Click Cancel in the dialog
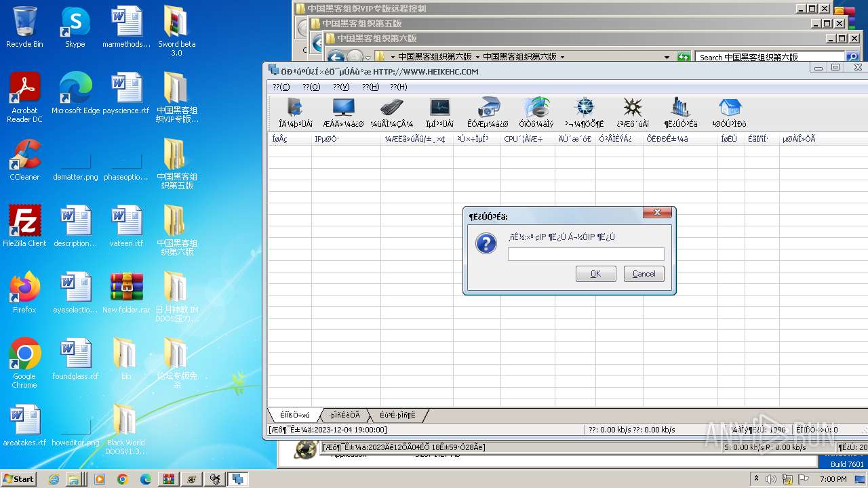 tap(644, 274)
